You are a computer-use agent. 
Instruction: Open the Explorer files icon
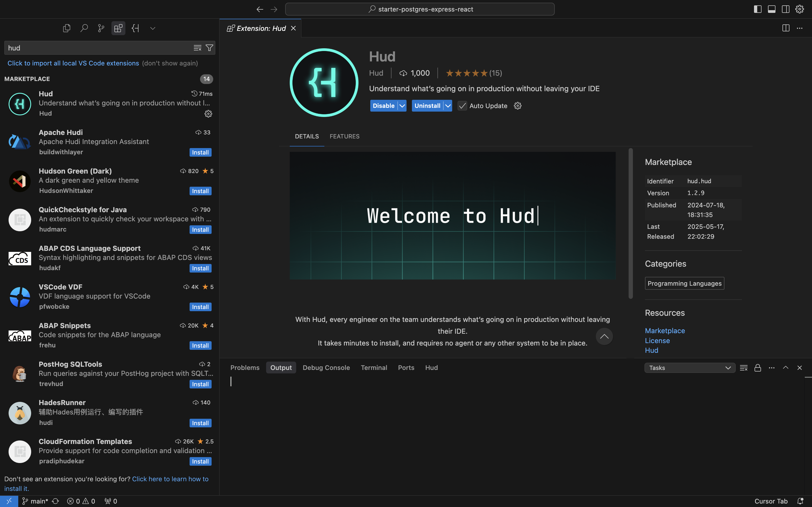click(66, 28)
